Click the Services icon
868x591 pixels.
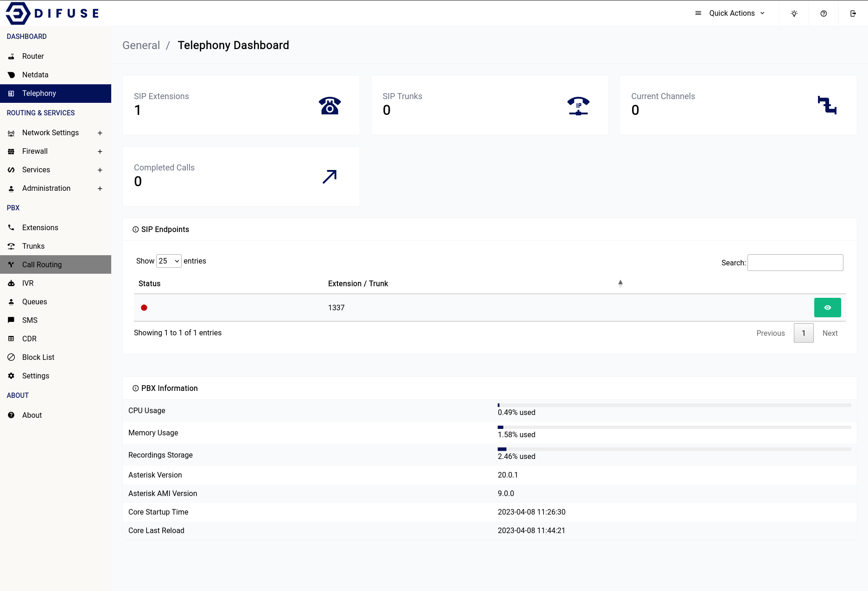coord(11,170)
